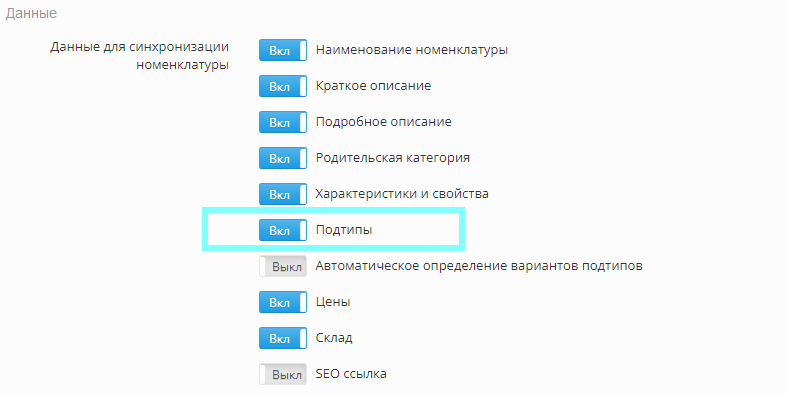Click the Цены label text
The image size is (787, 394).
333,302
